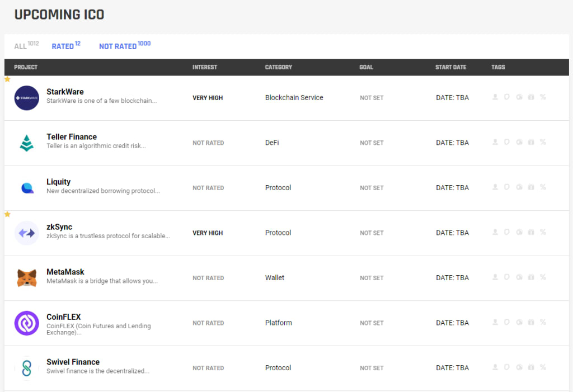
Task: Click MetaMask's person tag icon
Action: pyautogui.click(x=495, y=277)
